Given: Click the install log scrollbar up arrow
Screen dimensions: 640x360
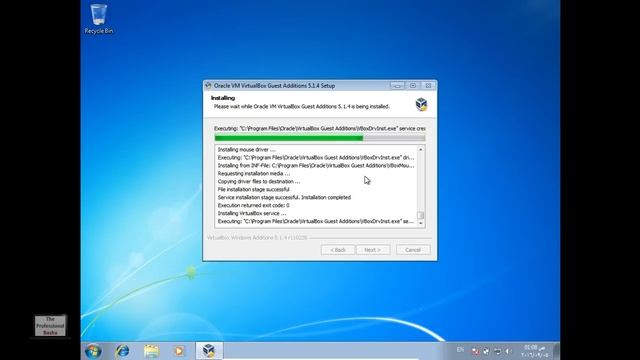Looking at the screenshot, I should [421, 149].
